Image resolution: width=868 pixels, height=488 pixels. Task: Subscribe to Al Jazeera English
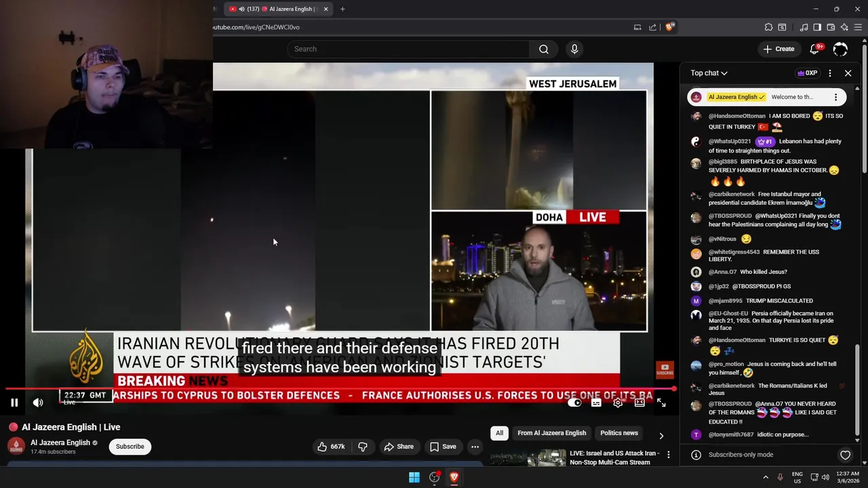click(x=130, y=447)
